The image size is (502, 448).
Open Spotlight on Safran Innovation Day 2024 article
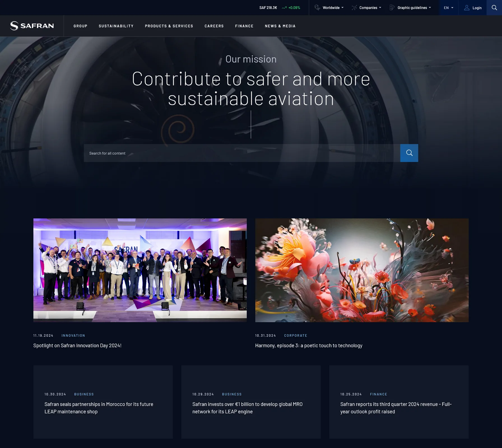click(x=77, y=346)
